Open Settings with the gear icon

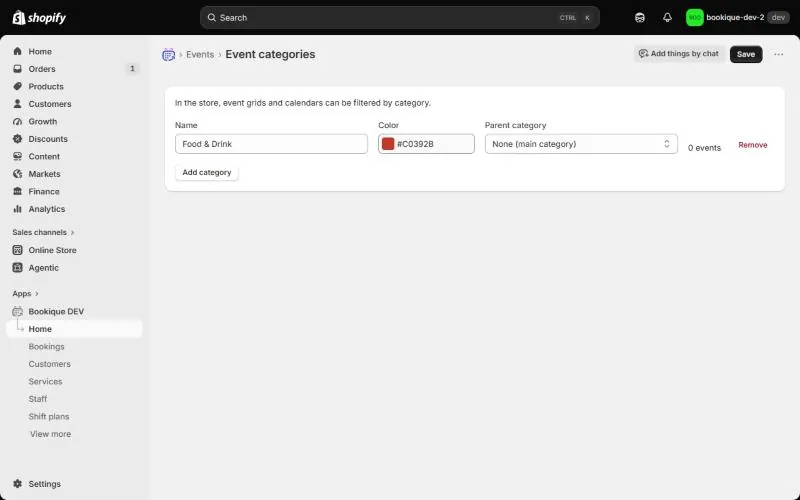[17, 484]
